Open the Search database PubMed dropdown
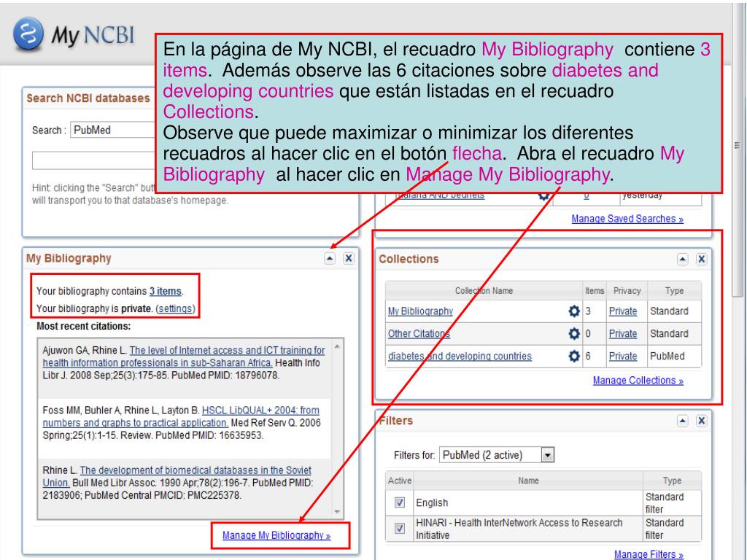747x560 pixels. (x=113, y=130)
